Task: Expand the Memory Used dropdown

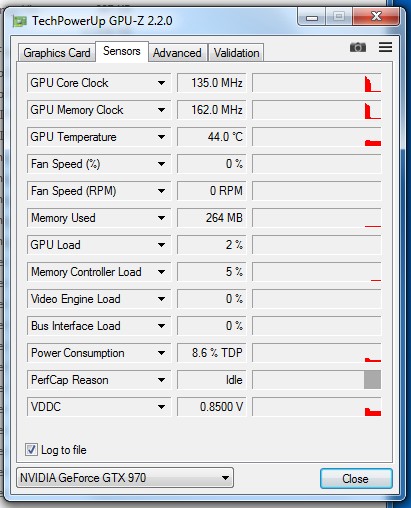Action: tap(99, 218)
